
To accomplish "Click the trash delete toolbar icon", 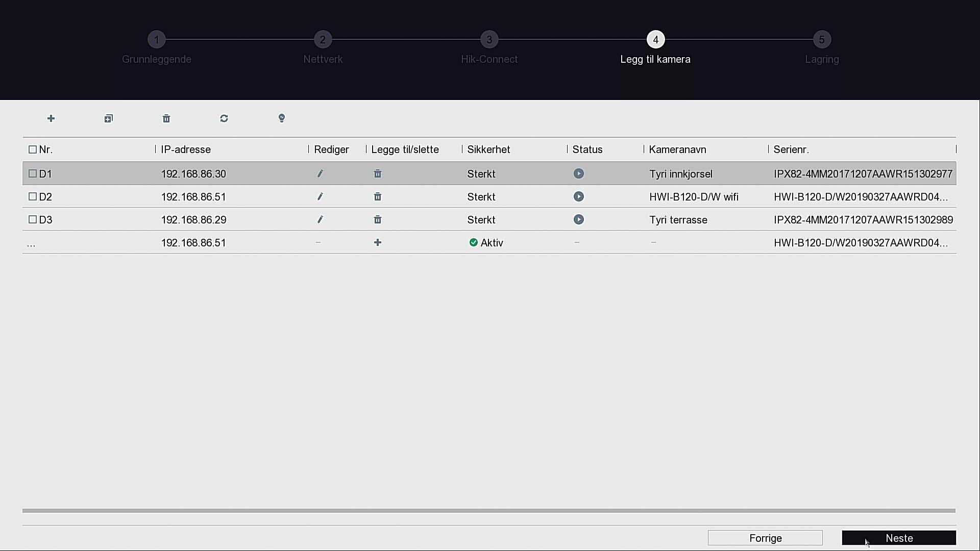I will [x=166, y=118].
